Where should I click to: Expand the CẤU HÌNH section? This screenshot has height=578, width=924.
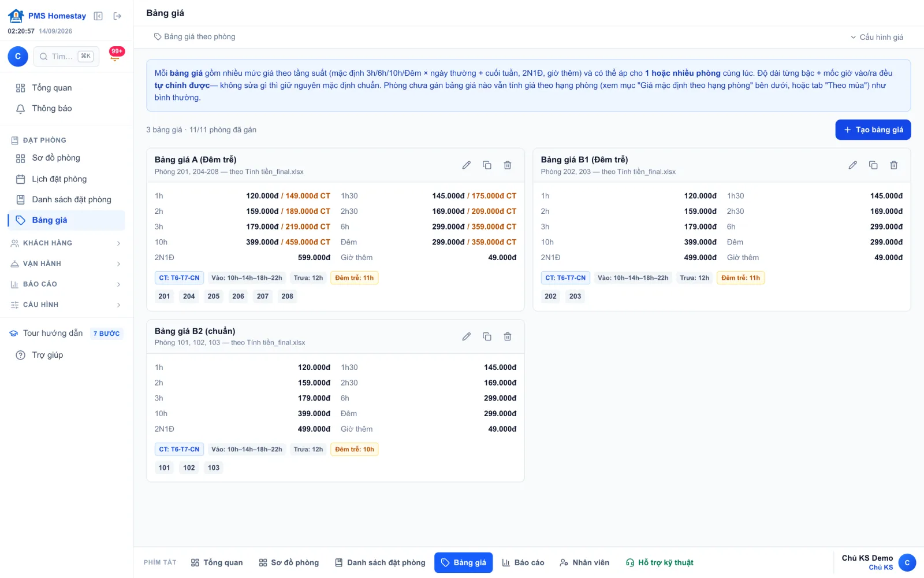tap(66, 305)
